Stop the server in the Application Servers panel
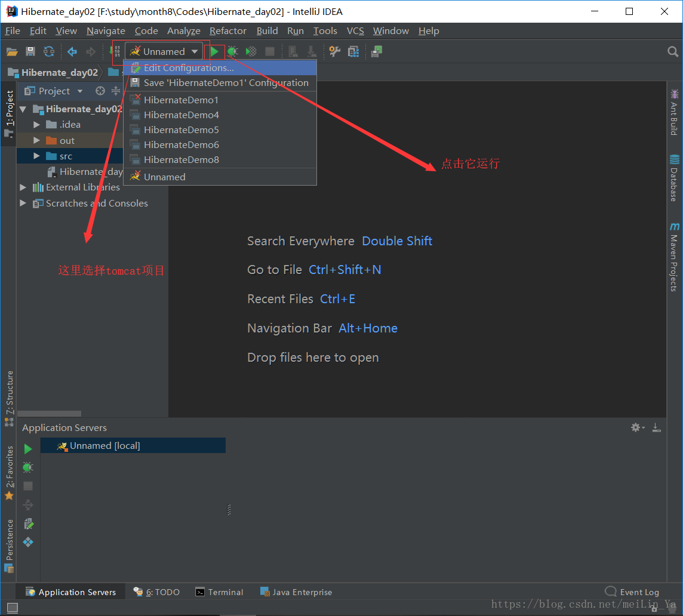Screen dimensions: 683x616 pyautogui.click(x=28, y=486)
